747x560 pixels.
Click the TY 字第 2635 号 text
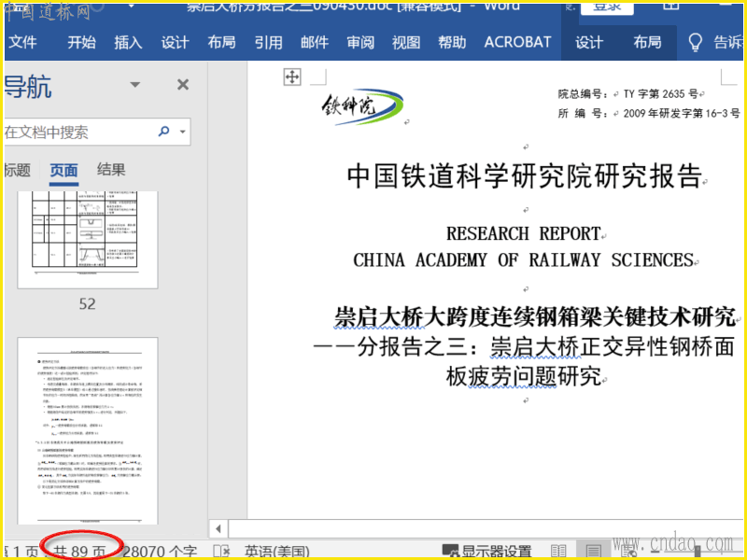click(661, 94)
